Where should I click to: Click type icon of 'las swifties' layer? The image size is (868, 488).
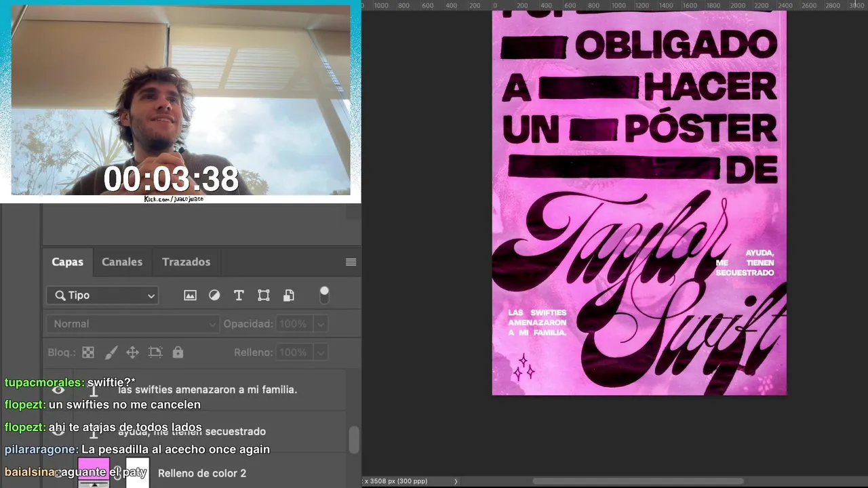tap(94, 390)
